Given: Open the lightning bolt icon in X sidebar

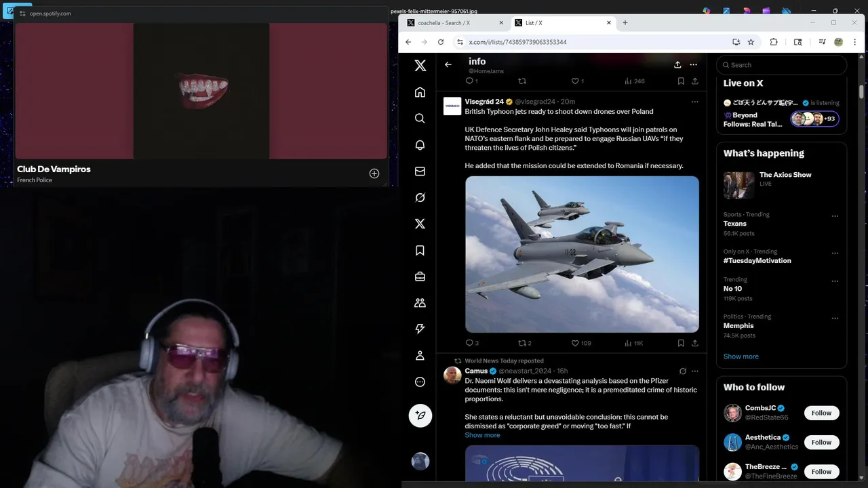Looking at the screenshot, I should tap(420, 329).
